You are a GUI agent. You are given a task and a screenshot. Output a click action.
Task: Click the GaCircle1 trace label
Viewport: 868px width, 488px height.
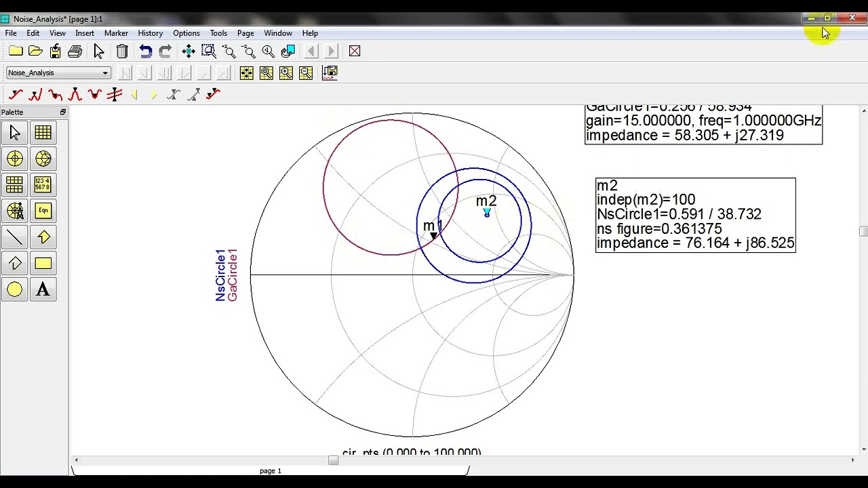tap(233, 275)
